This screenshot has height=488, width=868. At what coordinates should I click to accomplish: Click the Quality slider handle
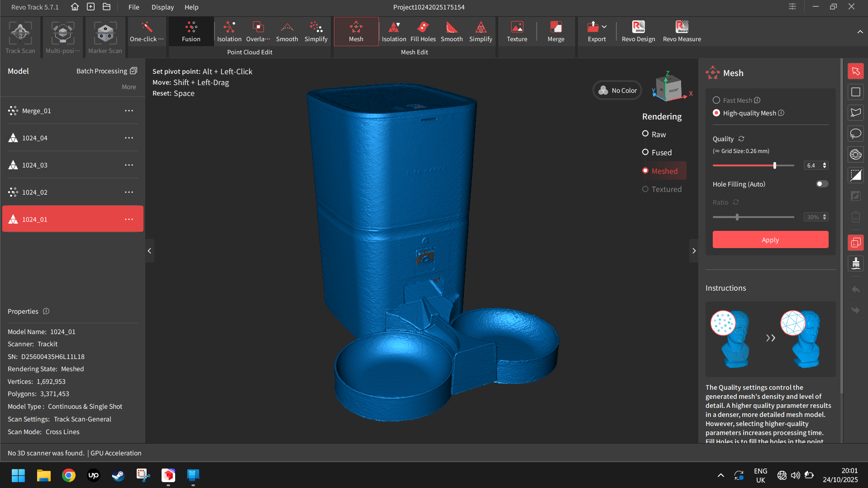tap(775, 166)
